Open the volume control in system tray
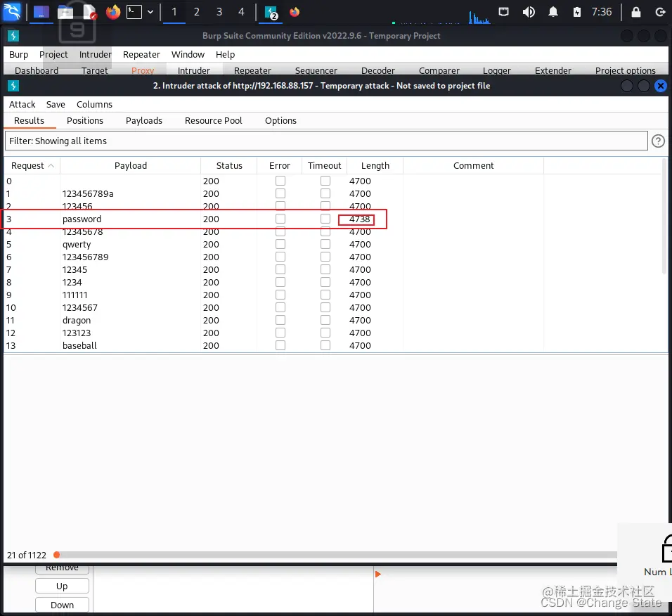Image resolution: width=672 pixels, height=616 pixels. 529,12
